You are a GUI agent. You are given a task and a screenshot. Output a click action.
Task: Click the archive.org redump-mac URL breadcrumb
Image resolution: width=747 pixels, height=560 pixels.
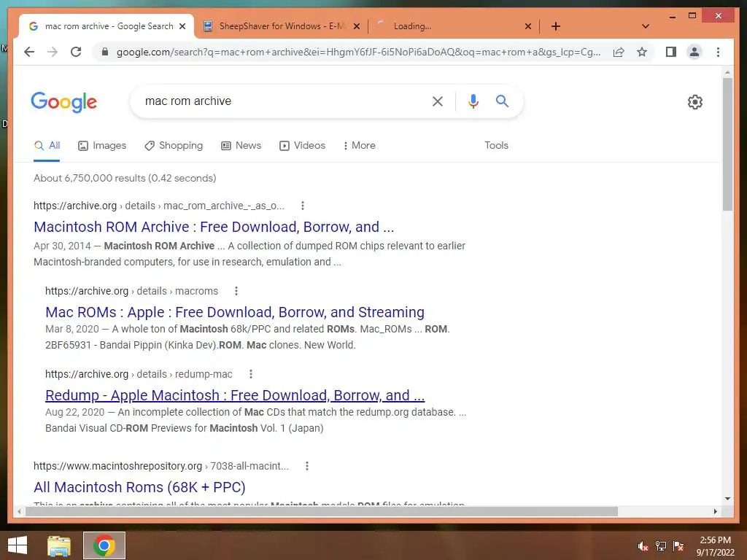click(x=139, y=374)
